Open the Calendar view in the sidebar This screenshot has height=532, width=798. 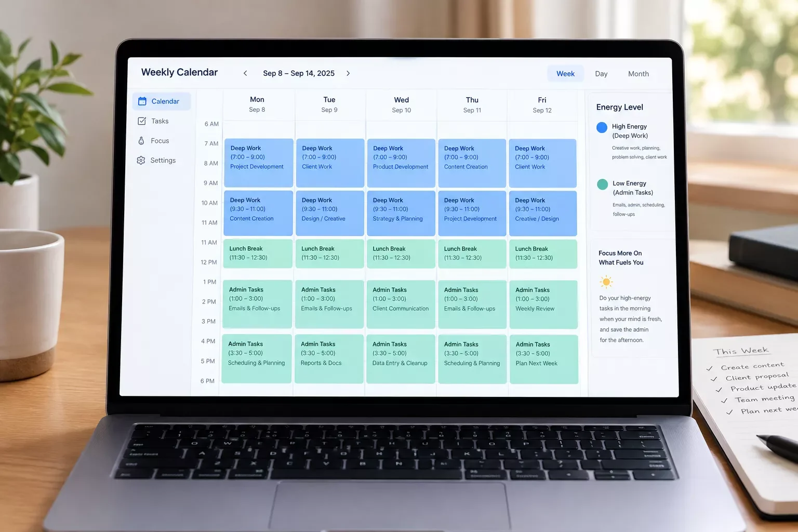pyautogui.click(x=162, y=101)
